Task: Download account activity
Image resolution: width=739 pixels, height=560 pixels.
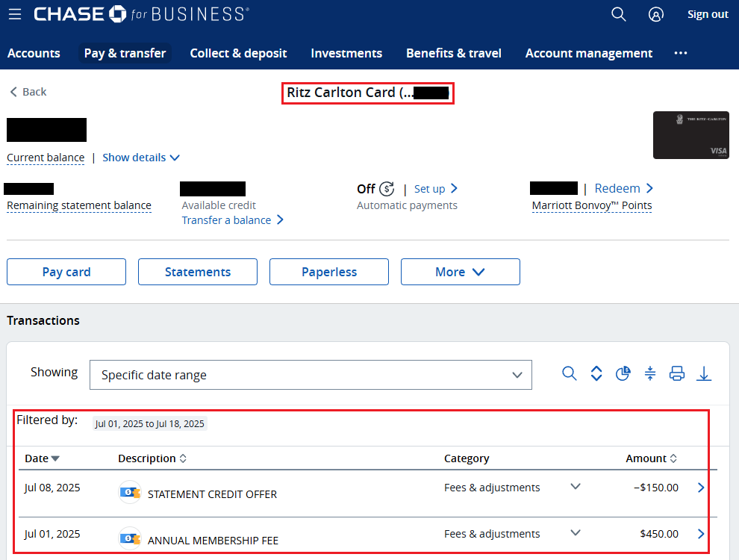Action: (x=704, y=373)
